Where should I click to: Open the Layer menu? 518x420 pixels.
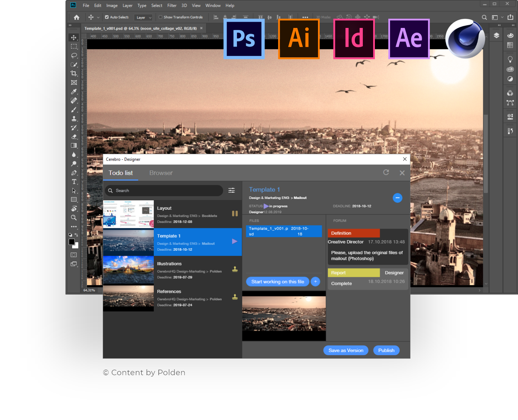tap(127, 6)
